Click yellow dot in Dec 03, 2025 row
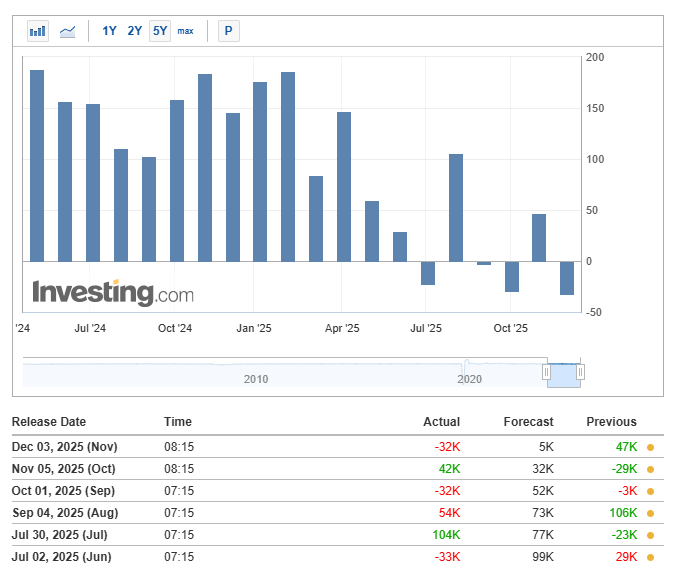This screenshot has width=674, height=570. click(650, 447)
